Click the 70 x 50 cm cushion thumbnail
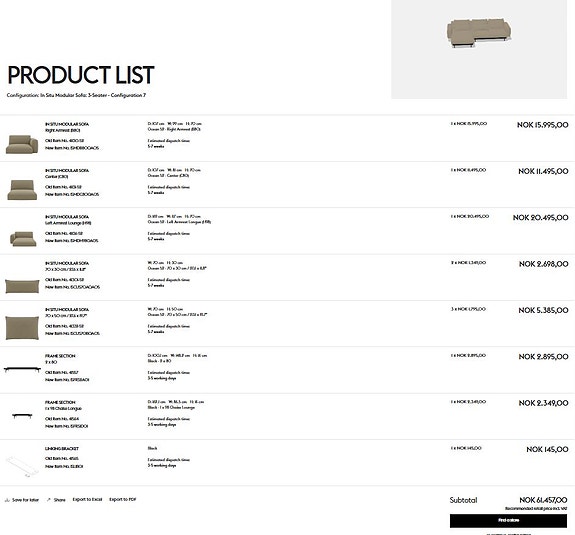 (x=22, y=327)
